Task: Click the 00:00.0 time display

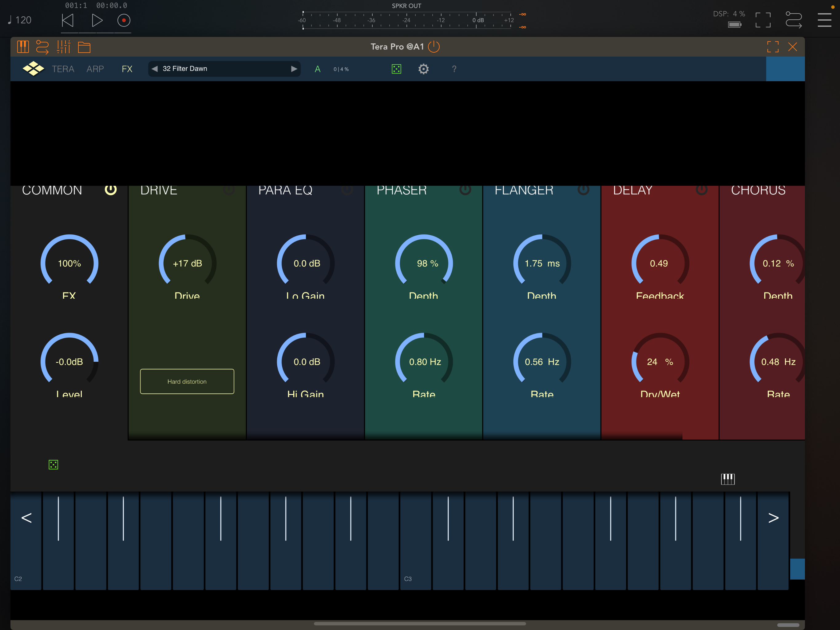Action: coord(112,5)
